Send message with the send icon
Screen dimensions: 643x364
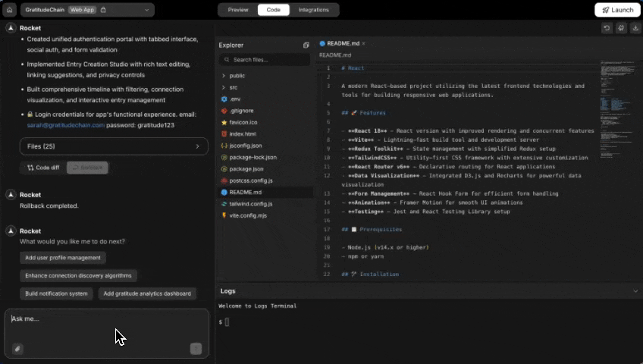[x=196, y=349]
